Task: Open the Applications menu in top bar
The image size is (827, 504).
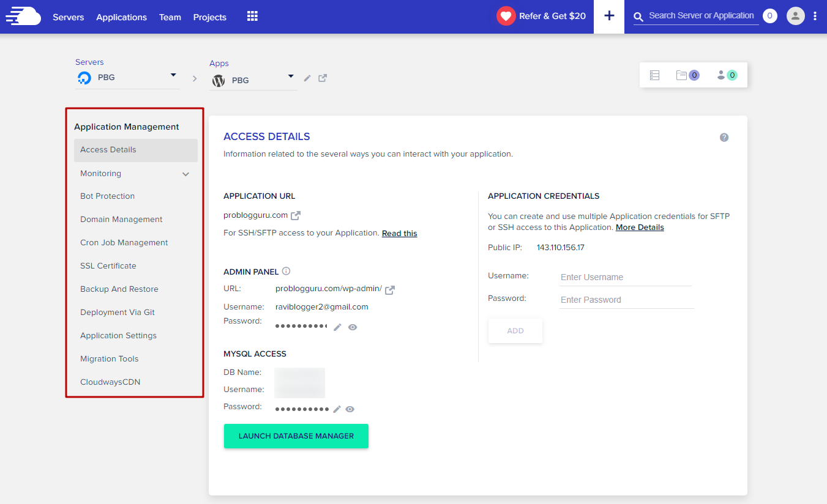Action: tap(121, 17)
